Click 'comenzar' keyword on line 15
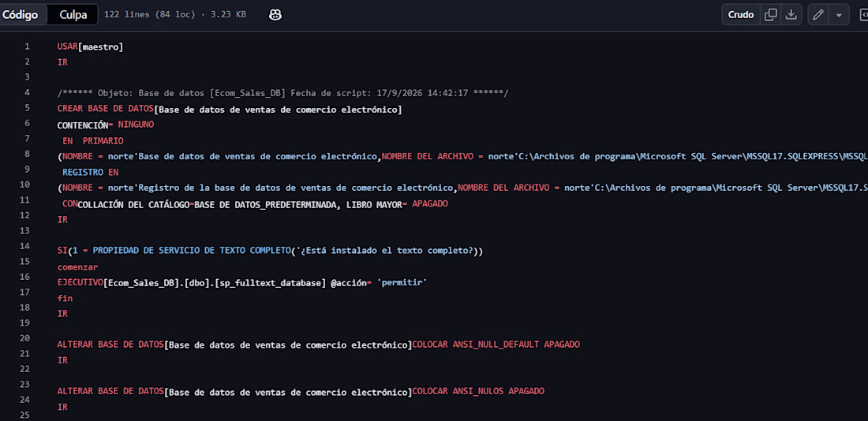 pyautogui.click(x=77, y=266)
